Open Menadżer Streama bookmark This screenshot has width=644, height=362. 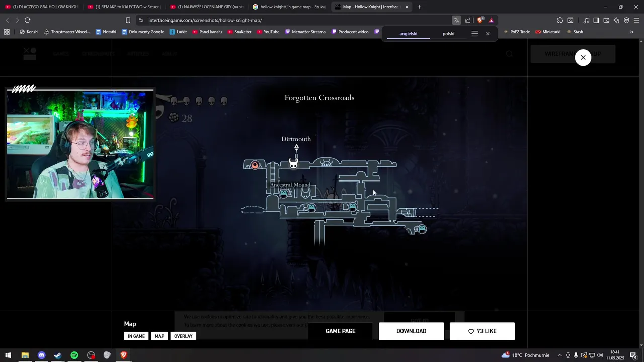[x=305, y=32]
